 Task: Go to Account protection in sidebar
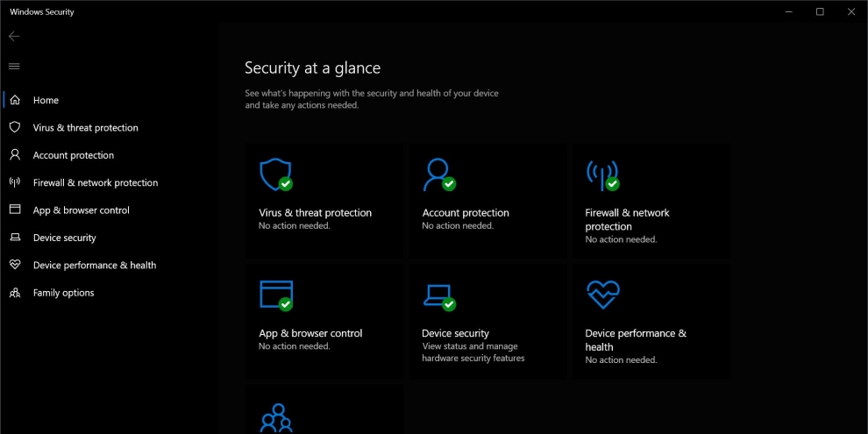coord(74,155)
